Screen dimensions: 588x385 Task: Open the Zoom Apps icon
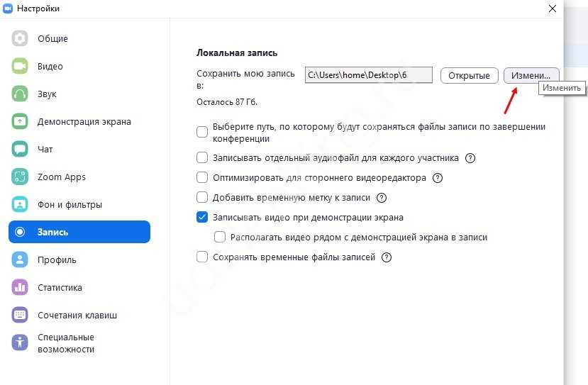pyautogui.click(x=20, y=177)
